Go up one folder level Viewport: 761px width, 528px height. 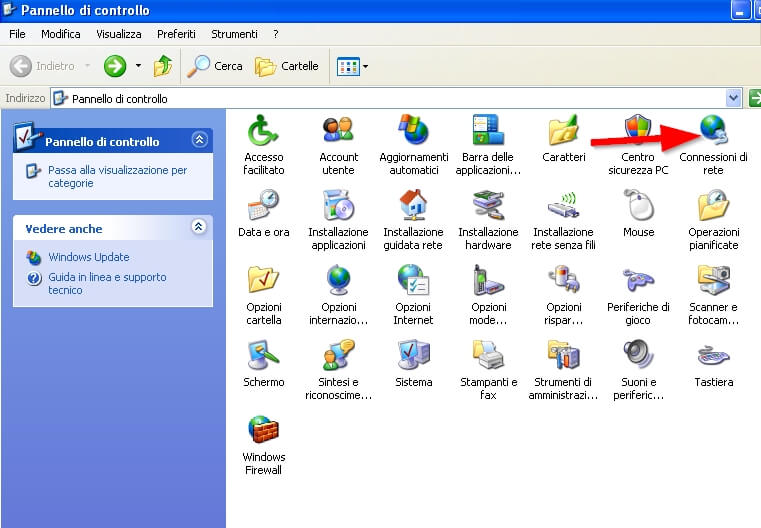(x=163, y=66)
